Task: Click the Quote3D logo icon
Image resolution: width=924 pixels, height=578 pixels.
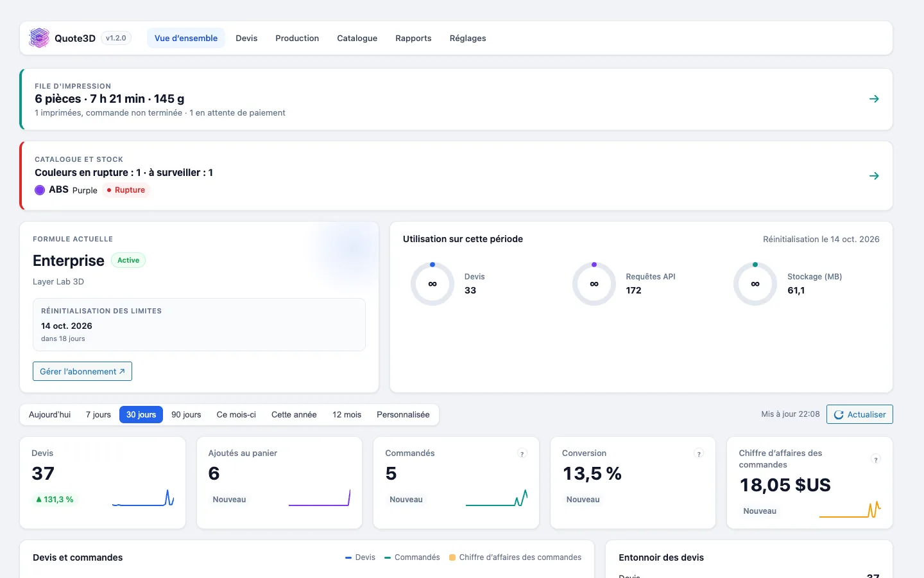Action: tap(39, 38)
